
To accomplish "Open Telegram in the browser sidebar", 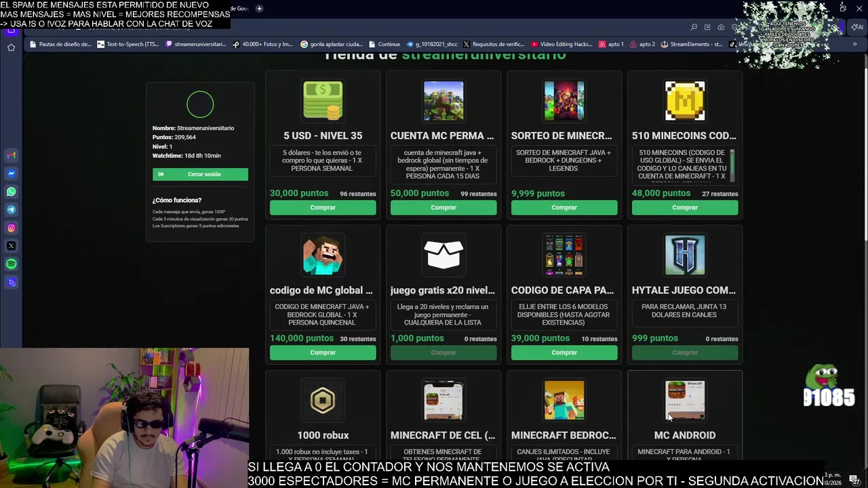I will point(11,210).
